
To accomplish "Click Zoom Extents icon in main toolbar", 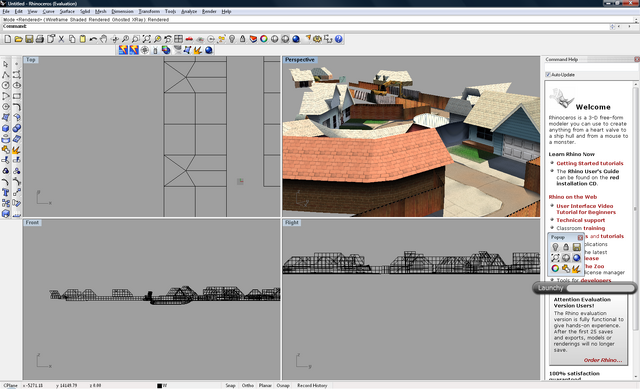I will click(x=147, y=39).
